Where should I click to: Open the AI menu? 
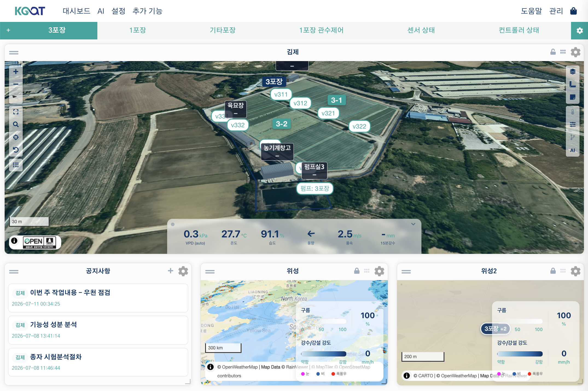coord(101,11)
